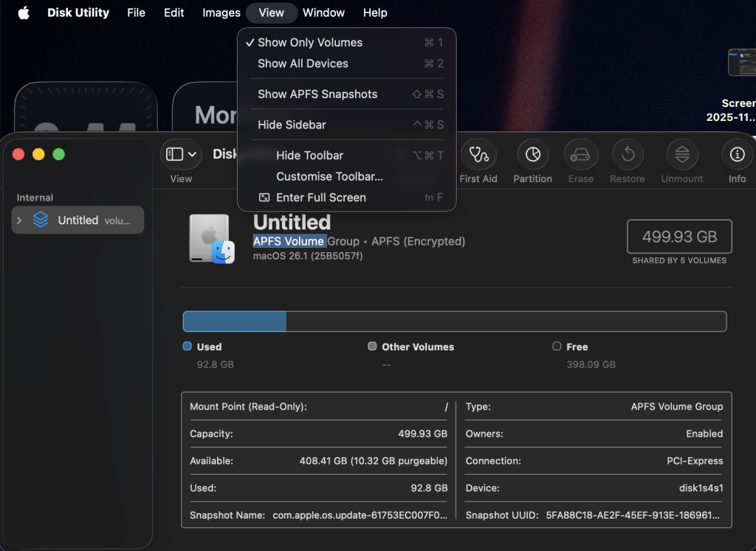Screen dimensions: 756x551
Task: Expand the Untitled volume tree in the sidebar
Action: (x=18, y=220)
